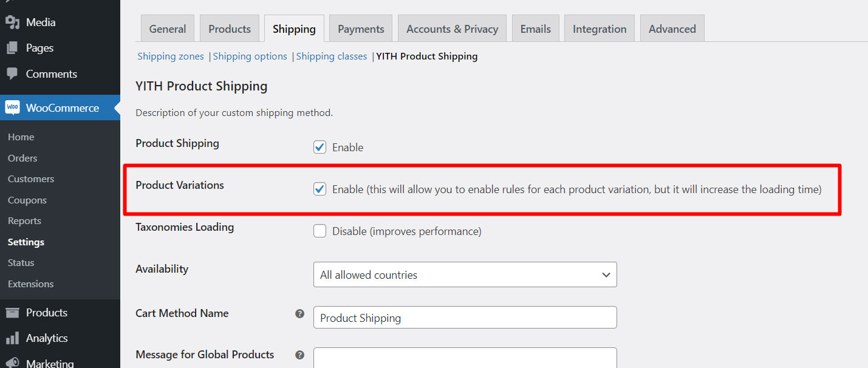
Task: Open Coupons in WooCommerce menu
Action: click(27, 200)
